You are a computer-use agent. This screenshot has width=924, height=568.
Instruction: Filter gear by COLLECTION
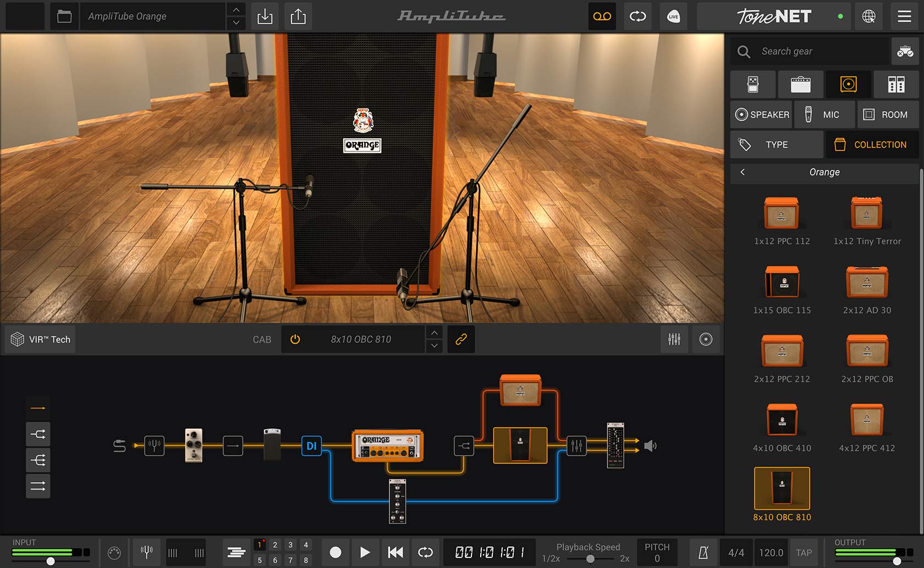click(x=872, y=145)
